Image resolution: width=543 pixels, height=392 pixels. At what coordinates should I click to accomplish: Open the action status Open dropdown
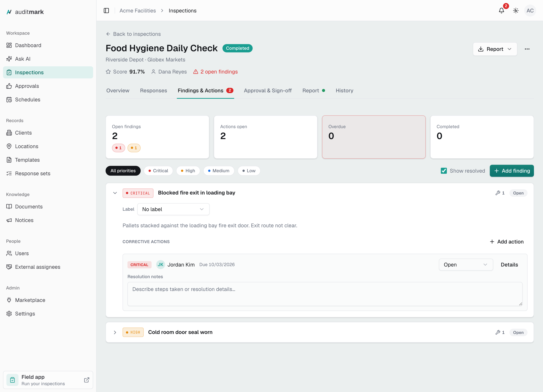point(466,265)
